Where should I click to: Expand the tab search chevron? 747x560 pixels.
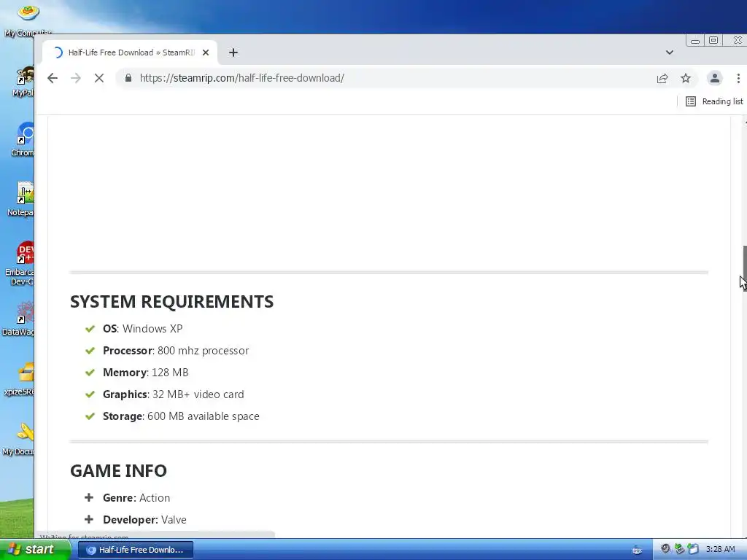(x=670, y=52)
